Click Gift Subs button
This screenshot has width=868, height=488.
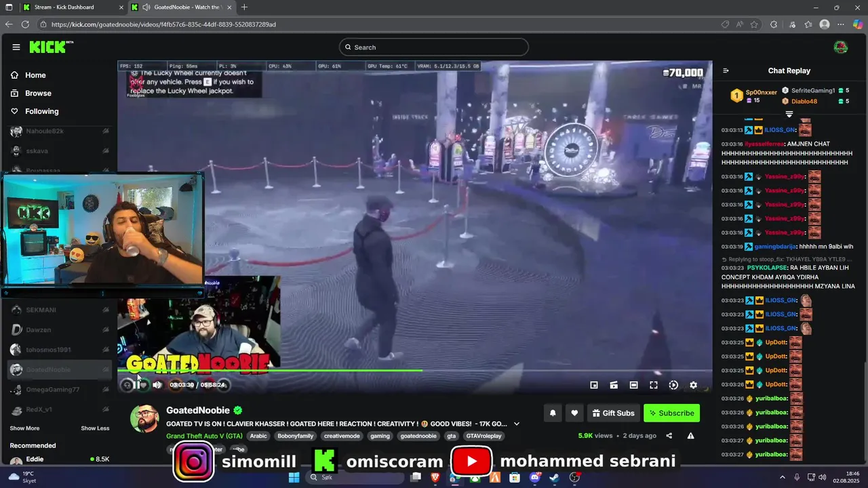point(613,413)
